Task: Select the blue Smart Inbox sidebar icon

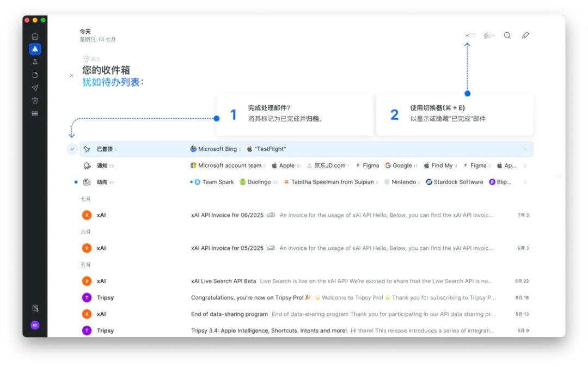Action: [35, 49]
